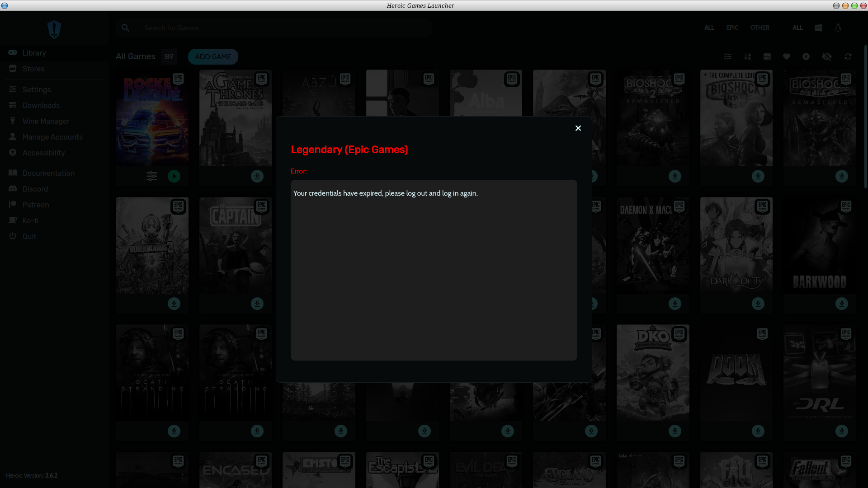Filter library by OTHER stores
Image resolution: width=868 pixels, height=488 pixels.
click(x=759, y=28)
